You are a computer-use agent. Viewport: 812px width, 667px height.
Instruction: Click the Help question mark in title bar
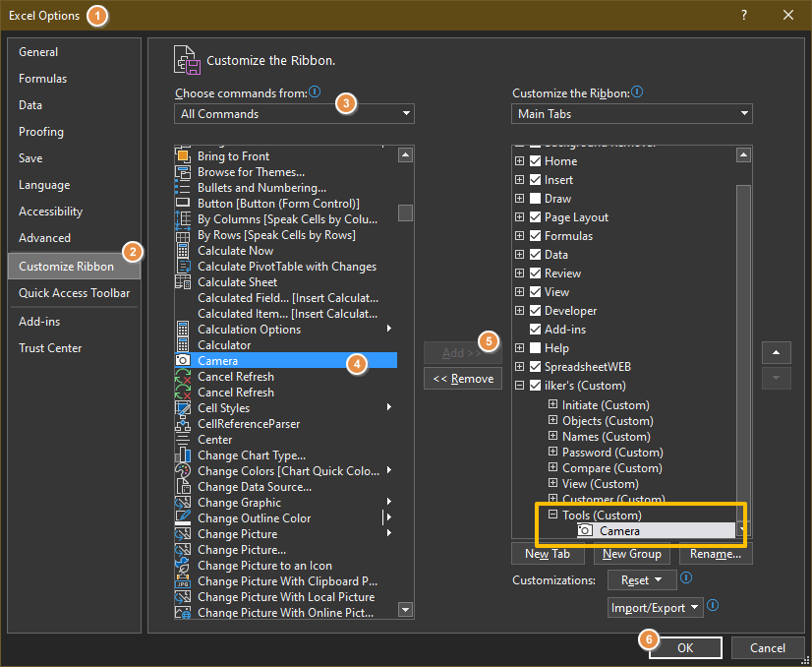(744, 15)
